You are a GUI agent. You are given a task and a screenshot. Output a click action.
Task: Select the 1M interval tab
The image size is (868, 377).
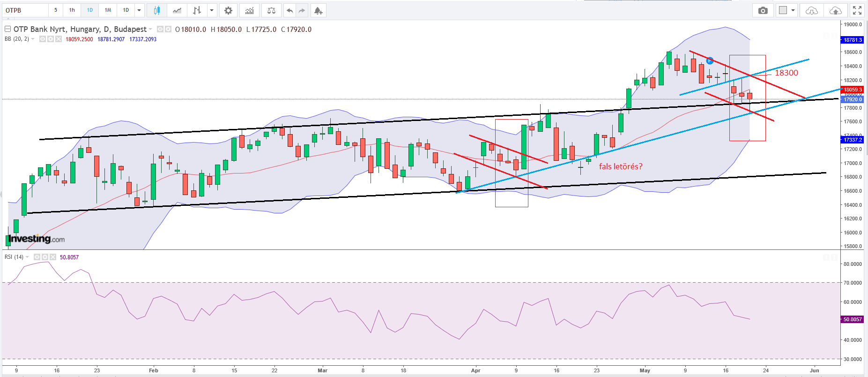(x=108, y=10)
